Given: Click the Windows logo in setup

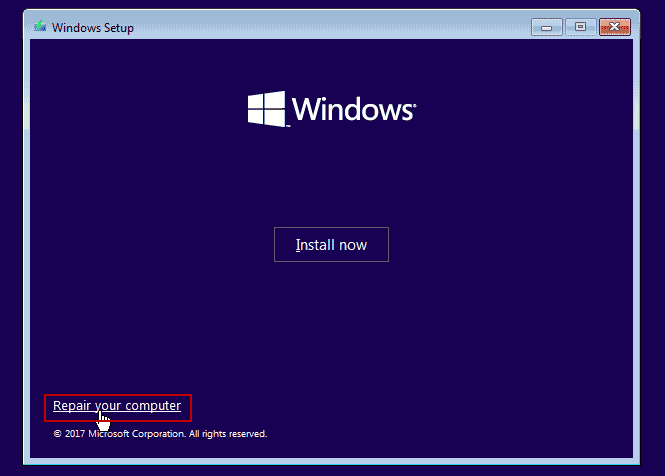Looking at the screenshot, I should pos(332,109).
